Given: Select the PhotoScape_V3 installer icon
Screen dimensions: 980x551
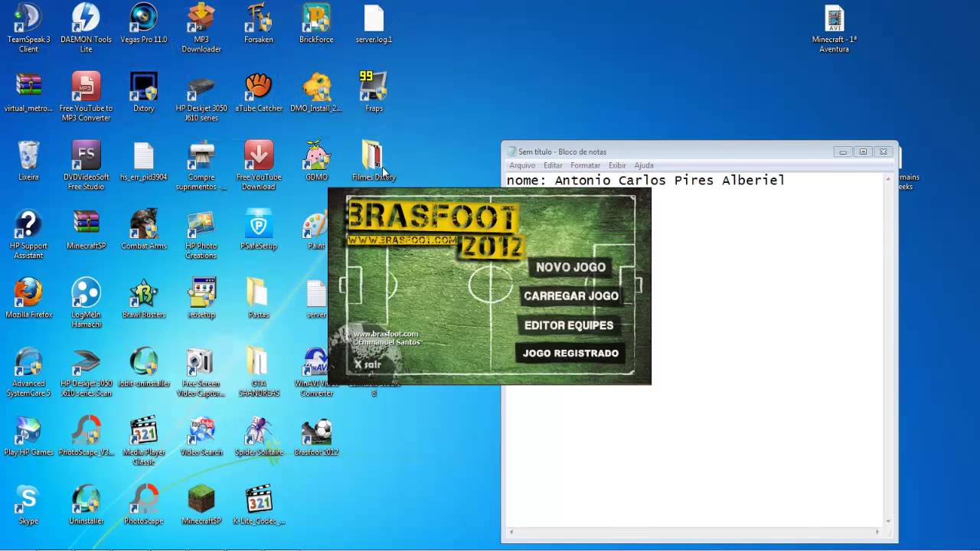Looking at the screenshot, I should tap(86, 437).
